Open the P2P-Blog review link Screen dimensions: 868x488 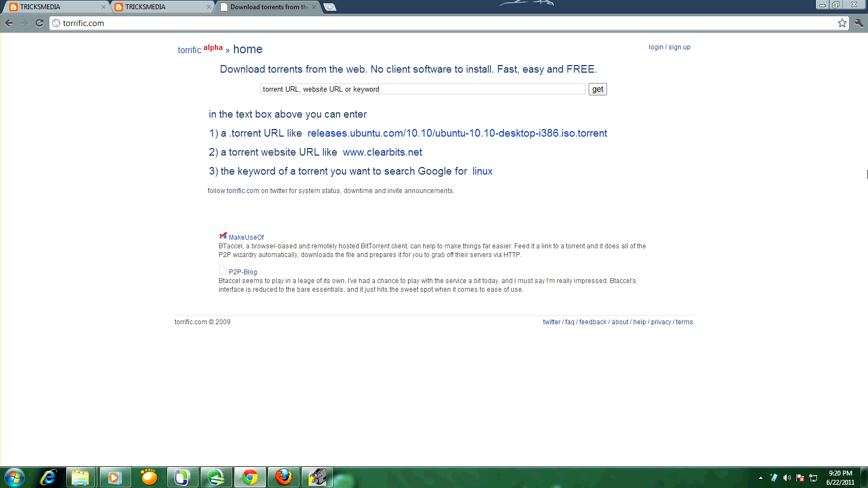243,272
